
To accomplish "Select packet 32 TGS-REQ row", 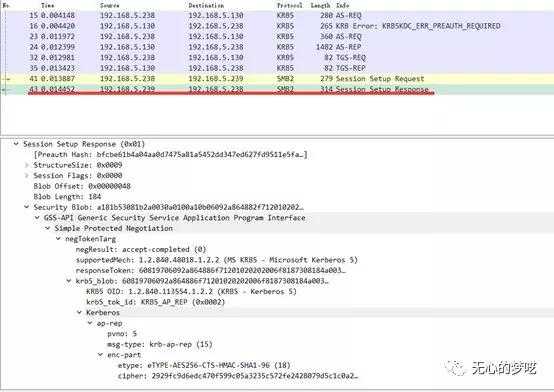I will tap(277, 57).
